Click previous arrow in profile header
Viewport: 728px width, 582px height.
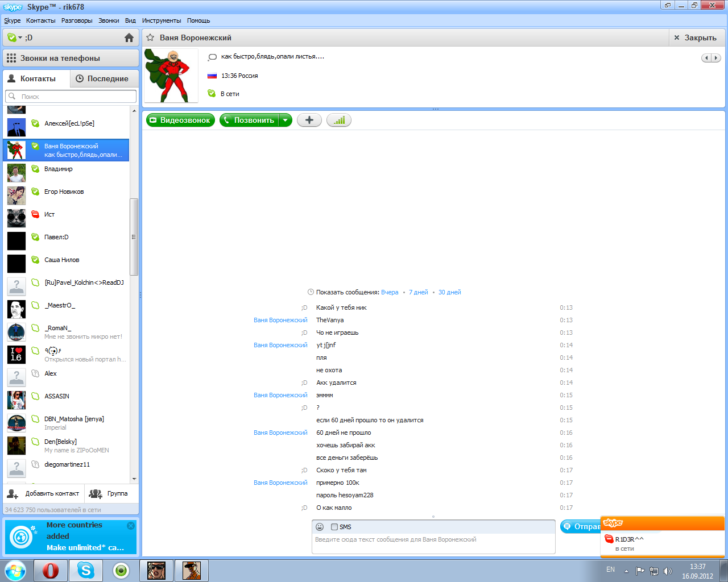coord(706,58)
